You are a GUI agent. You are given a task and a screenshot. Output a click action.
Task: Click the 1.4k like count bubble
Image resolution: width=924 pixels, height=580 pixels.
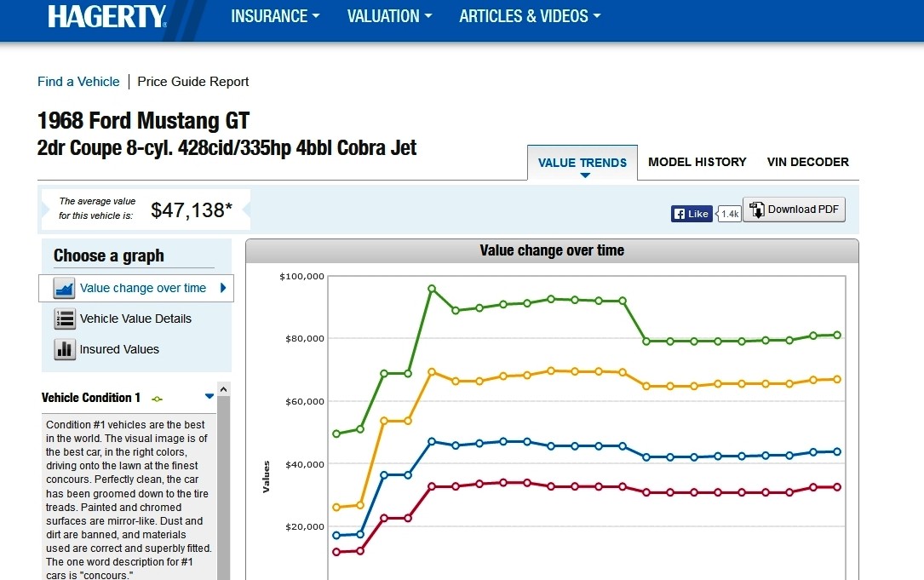(729, 214)
